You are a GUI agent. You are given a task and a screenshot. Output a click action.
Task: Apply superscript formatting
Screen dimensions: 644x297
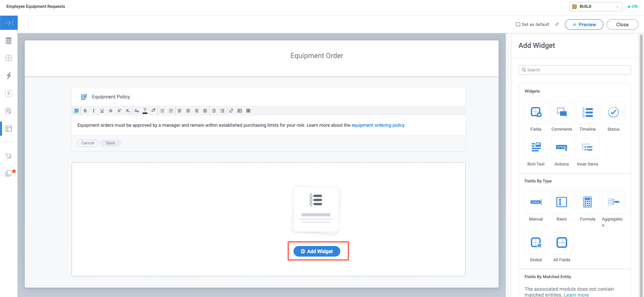(x=119, y=111)
